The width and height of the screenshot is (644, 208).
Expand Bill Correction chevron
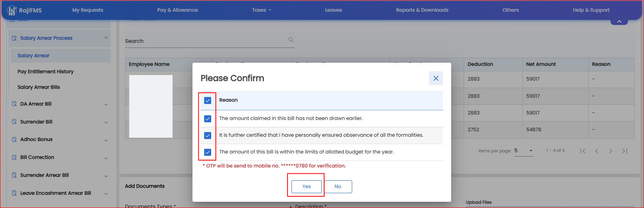click(106, 158)
